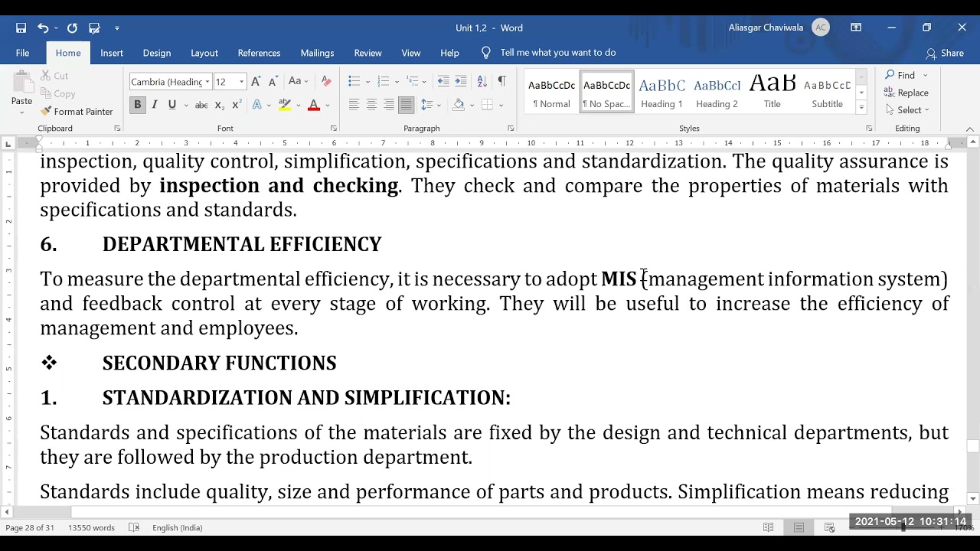Apply the Heading 1 style
Viewport: 980px width, 551px height.
coord(661,92)
